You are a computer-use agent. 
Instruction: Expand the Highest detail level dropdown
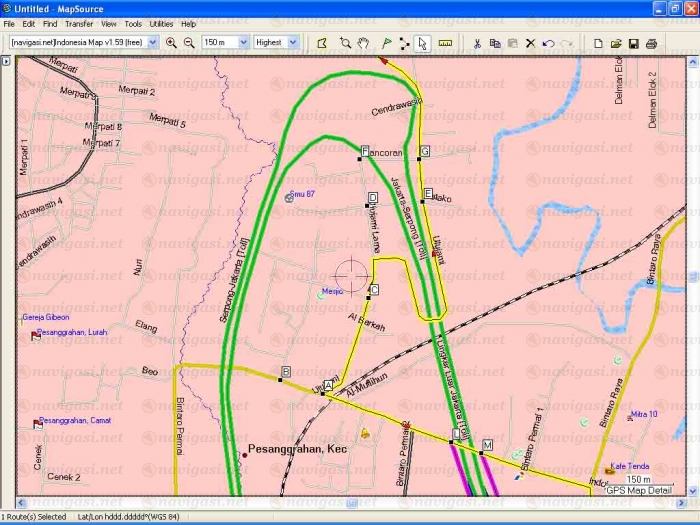point(276,43)
